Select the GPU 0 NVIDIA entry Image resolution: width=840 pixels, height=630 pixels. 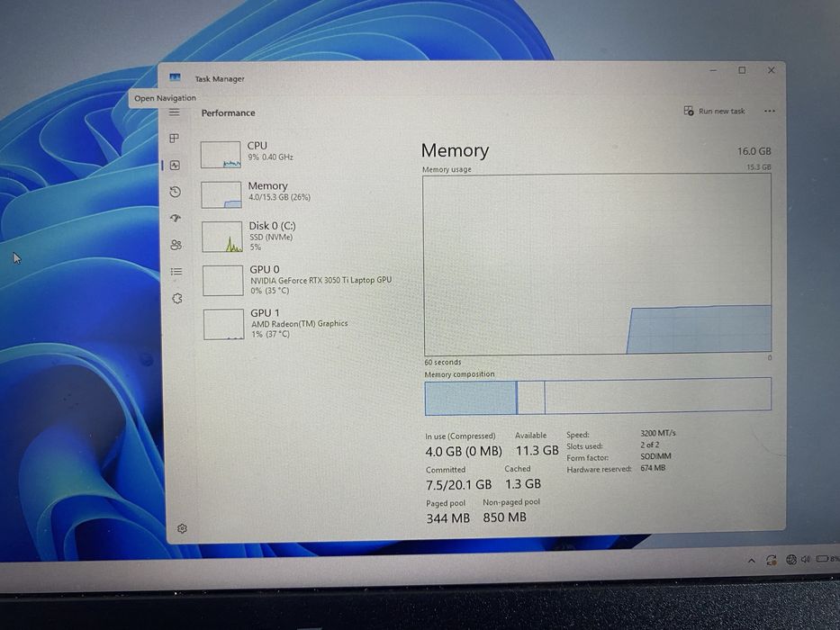(302, 280)
